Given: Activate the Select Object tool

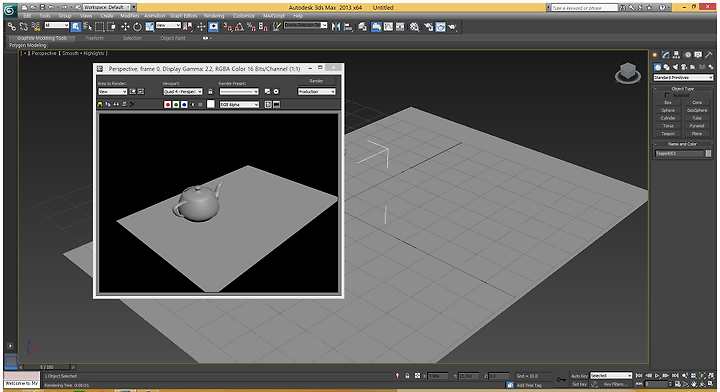Looking at the screenshot, I should pos(76,27).
